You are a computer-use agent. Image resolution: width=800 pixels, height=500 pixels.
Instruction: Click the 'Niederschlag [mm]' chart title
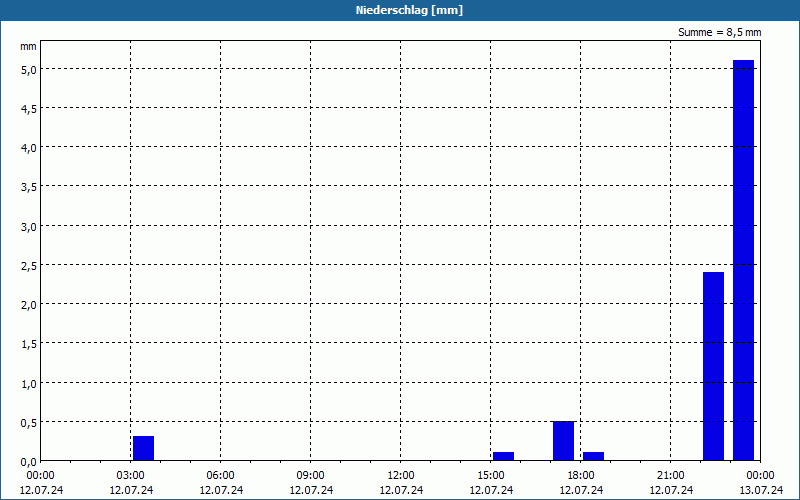pyautogui.click(x=409, y=10)
